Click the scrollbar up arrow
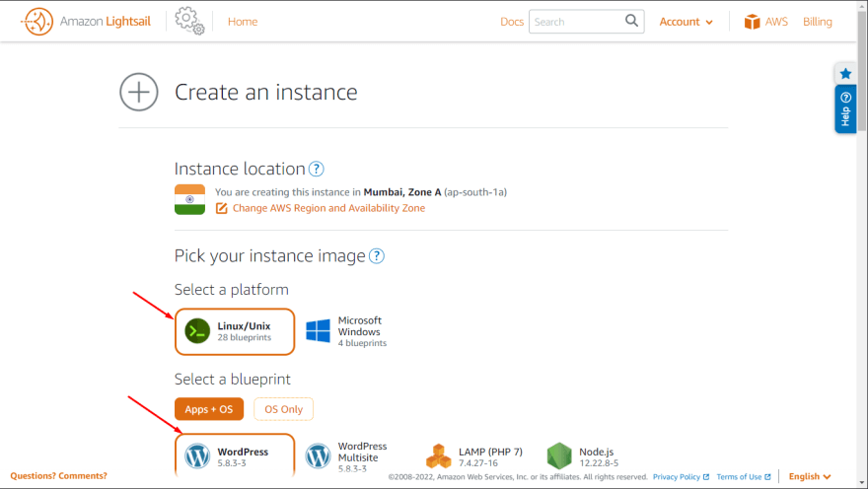The image size is (868, 489). [862, 5]
